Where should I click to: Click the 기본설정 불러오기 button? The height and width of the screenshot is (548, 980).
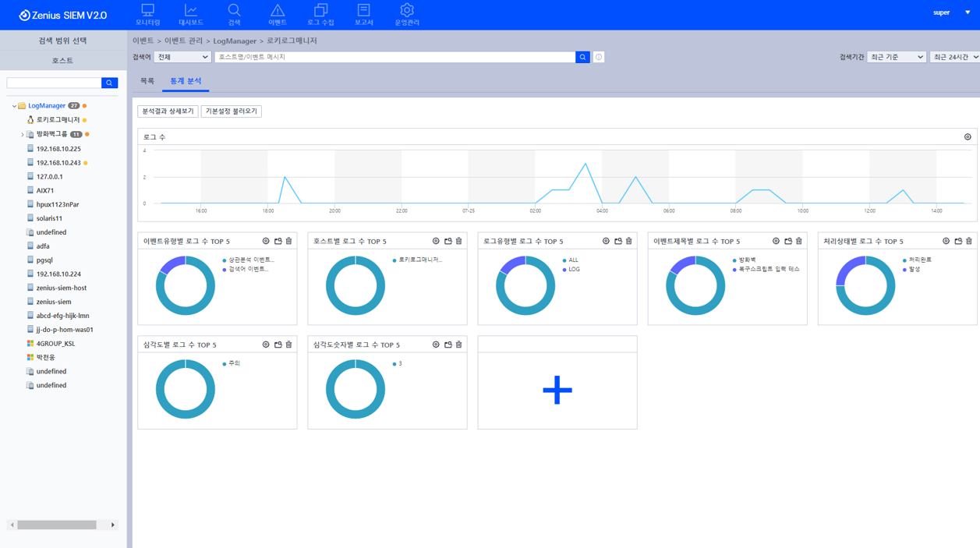pos(231,111)
